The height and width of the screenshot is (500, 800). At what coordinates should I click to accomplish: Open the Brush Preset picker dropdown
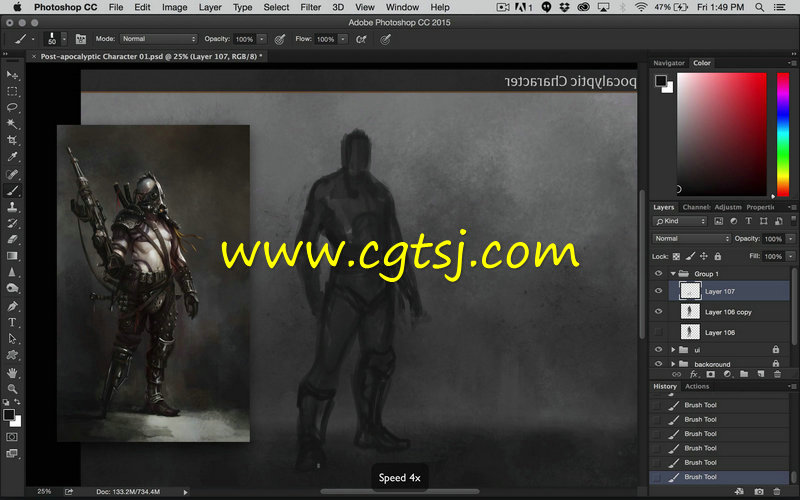tap(64, 39)
